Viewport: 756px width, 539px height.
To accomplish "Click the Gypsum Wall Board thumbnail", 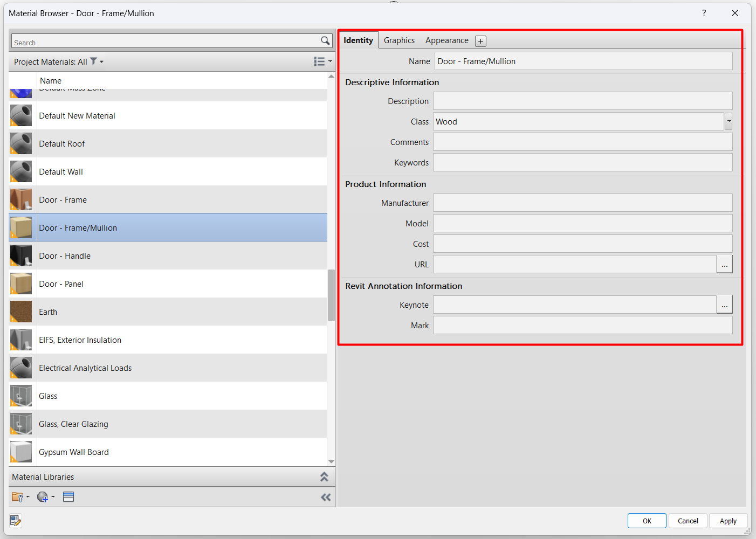I will click(21, 452).
